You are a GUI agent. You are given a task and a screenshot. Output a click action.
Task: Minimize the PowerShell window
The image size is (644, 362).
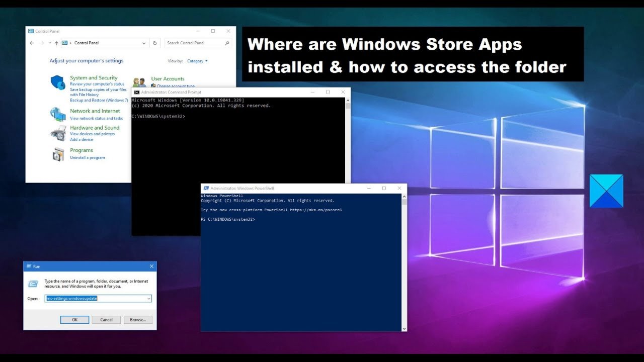(369, 188)
